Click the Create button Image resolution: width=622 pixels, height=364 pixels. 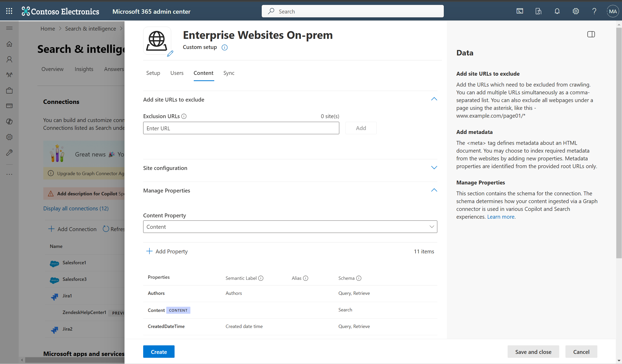tap(158, 352)
